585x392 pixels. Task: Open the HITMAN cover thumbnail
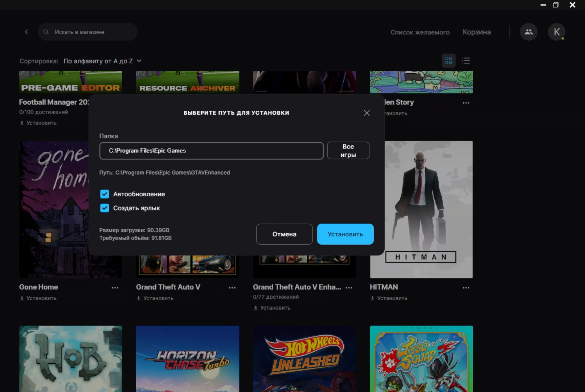click(421, 209)
